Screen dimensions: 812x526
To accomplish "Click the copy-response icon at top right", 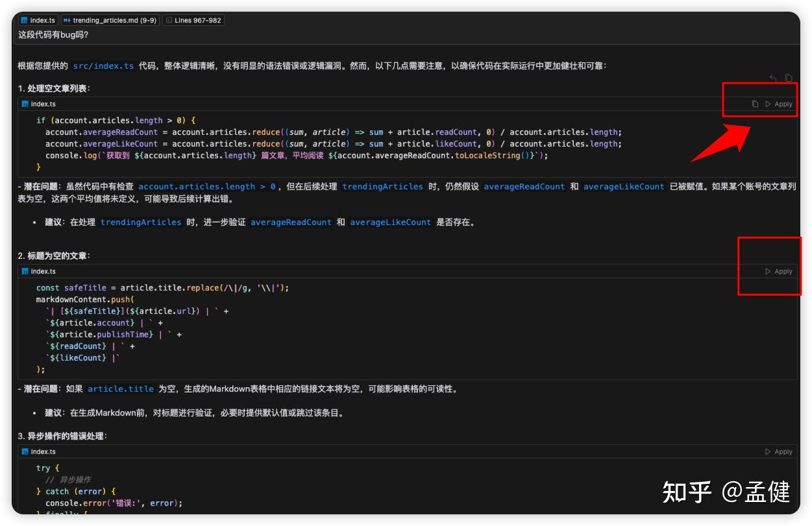I will (x=787, y=77).
